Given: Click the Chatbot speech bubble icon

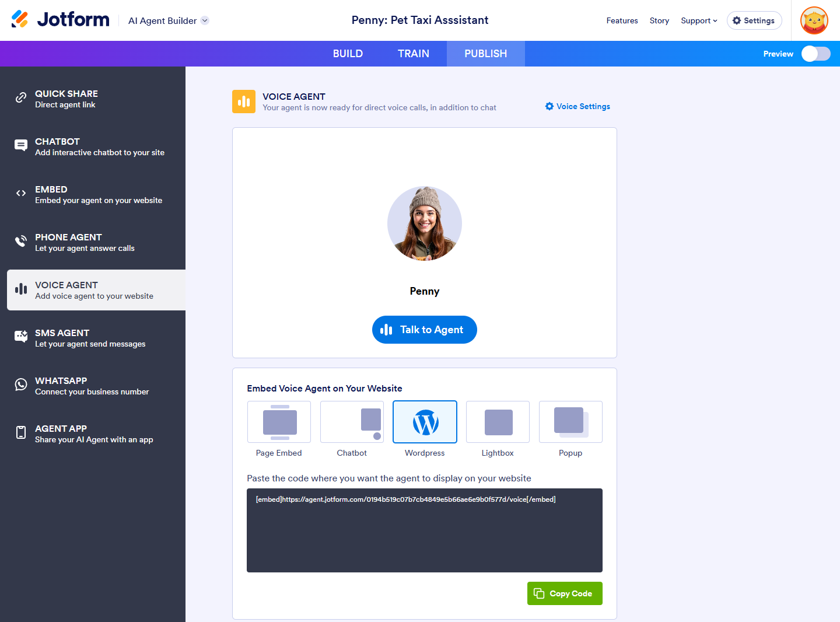Looking at the screenshot, I should [21, 145].
